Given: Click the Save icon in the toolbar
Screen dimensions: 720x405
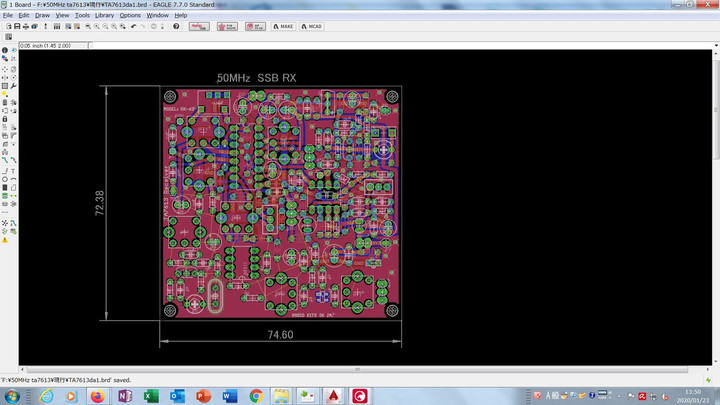Looking at the screenshot, I should [19, 26].
